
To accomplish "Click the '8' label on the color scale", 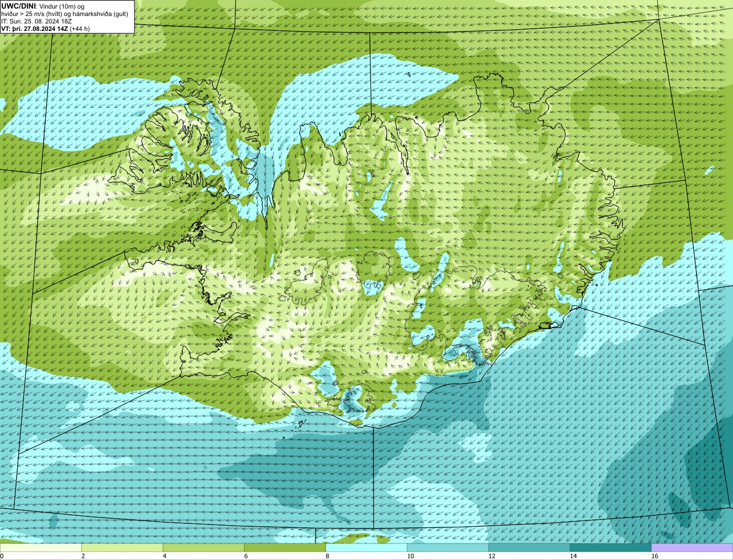I will point(327,556).
